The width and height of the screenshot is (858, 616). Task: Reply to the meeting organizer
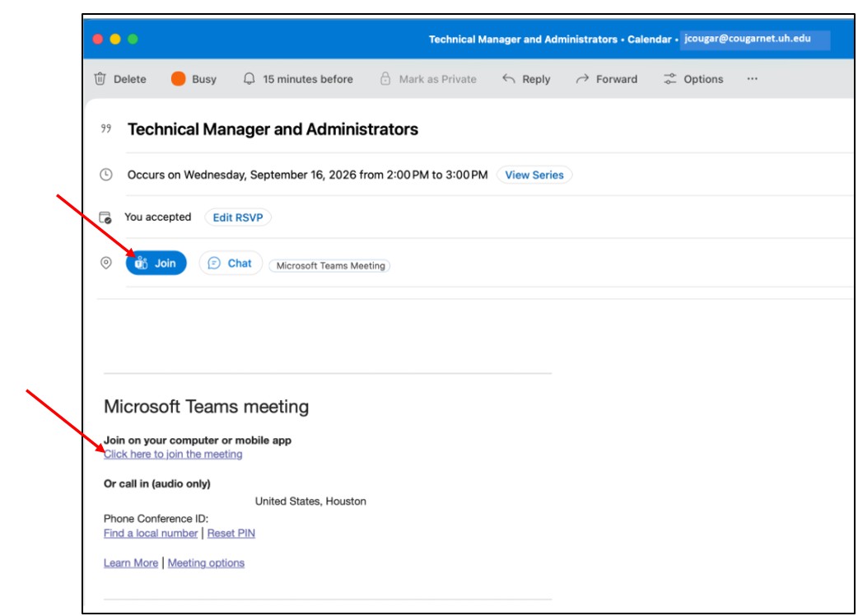coord(526,79)
